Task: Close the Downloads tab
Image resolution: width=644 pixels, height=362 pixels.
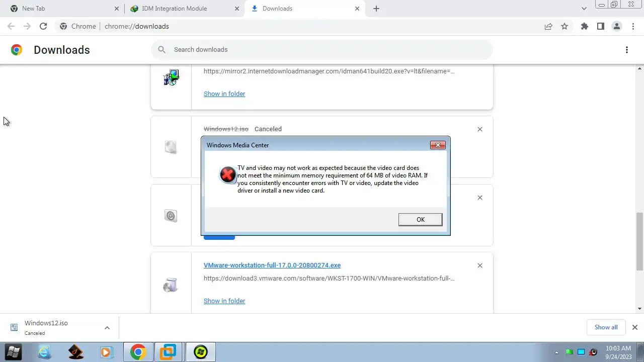Action: pos(357,9)
